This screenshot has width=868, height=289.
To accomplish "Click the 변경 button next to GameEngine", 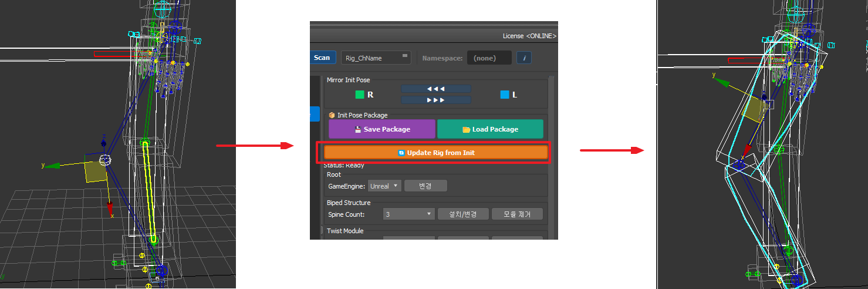I will [x=425, y=186].
